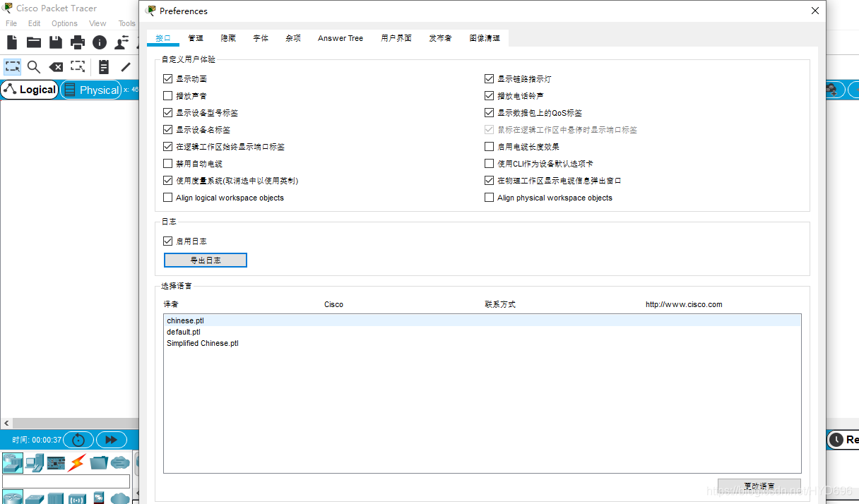Screen dimensions: 859x504
Task: Select Wireless Devices subcategory icon
Action: pos(77,498)
